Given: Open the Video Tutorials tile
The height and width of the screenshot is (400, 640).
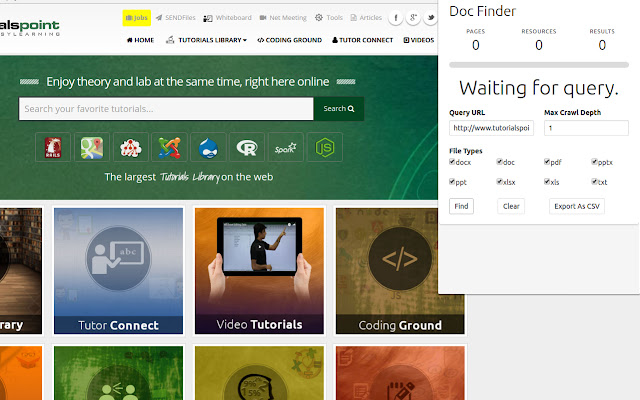Looking at the screenshot, I should [259, 271].
